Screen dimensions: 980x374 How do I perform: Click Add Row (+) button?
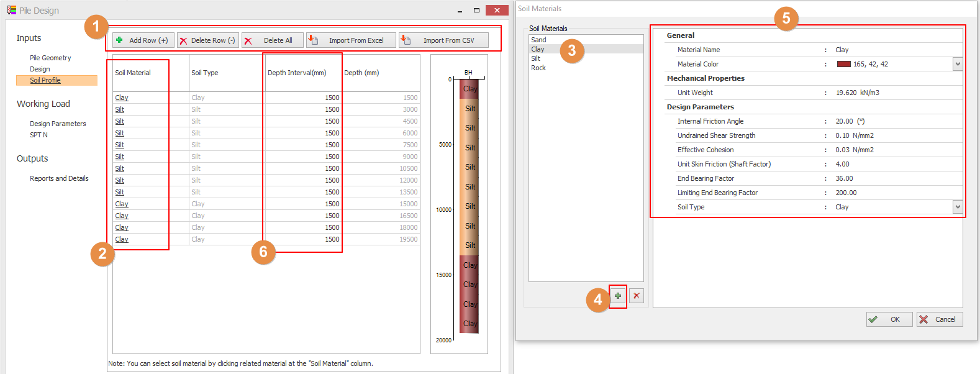pyautogui.click(x=143, y=40)
